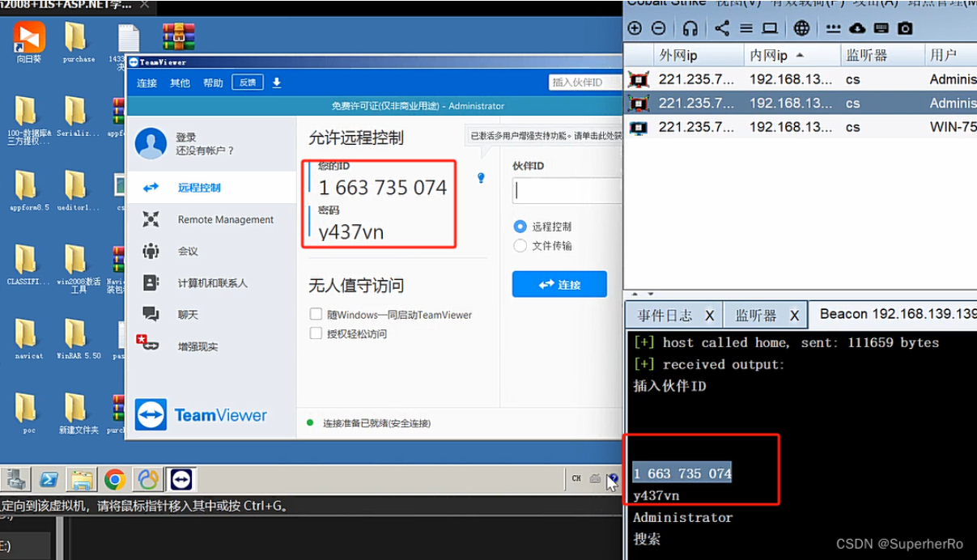
Task: Open Remote Management in TeamViewer sidebar
Action: click(211, 219)
